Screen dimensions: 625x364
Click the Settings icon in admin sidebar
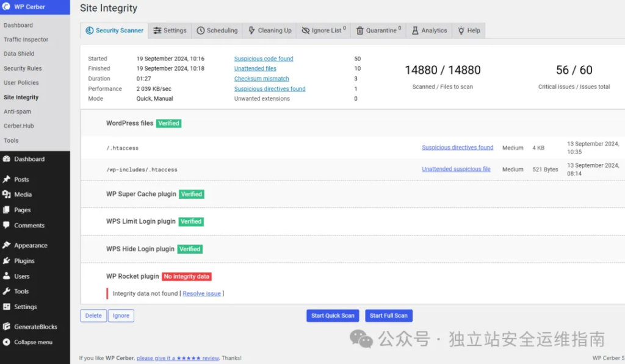point(6,307)
